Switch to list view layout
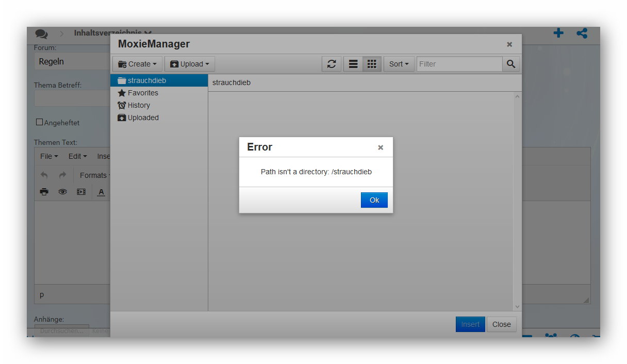Viewport: 627px width, 364px height. click(353, 64)
